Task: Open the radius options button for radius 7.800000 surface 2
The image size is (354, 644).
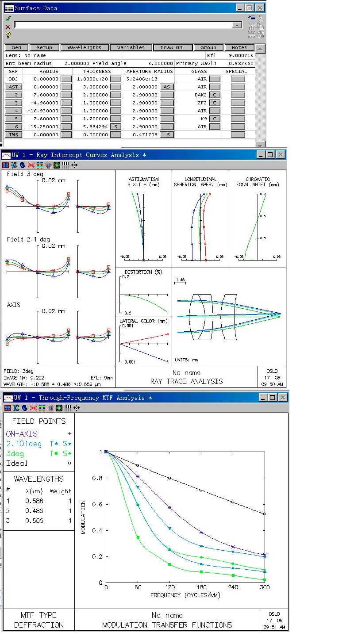Action: pyautogui.click(x=66, y=95)
